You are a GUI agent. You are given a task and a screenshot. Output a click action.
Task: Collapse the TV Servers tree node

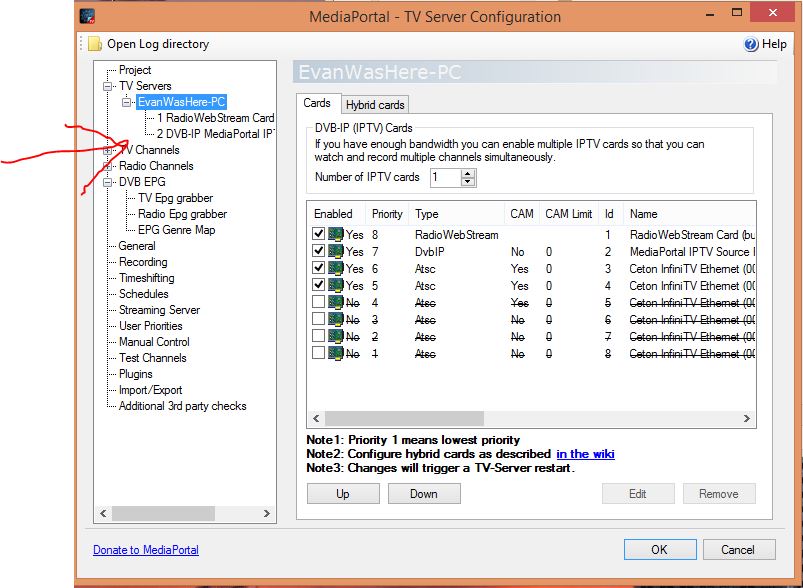point(108,86)
